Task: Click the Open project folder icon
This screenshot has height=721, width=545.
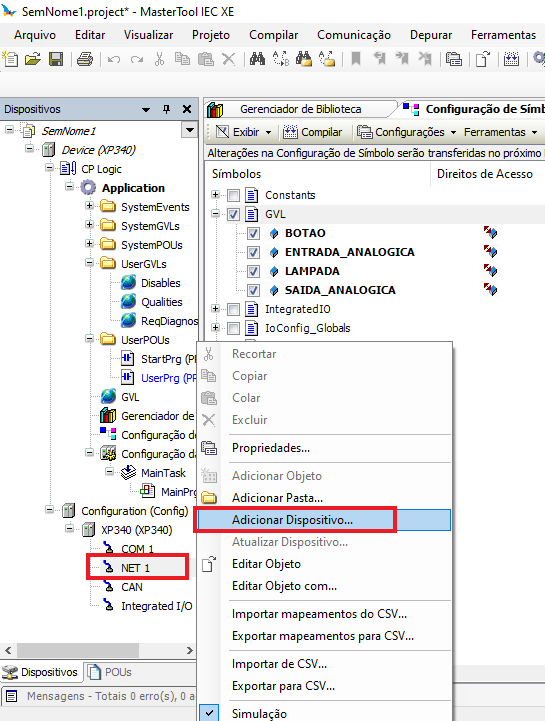Action: pos(33,59)
